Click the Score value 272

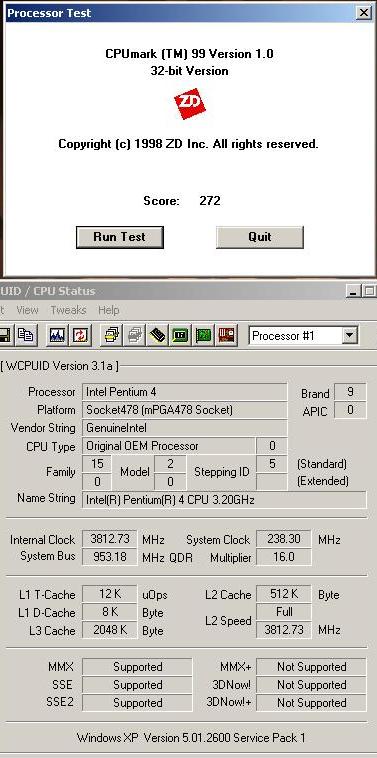click(x=210, y=201)
